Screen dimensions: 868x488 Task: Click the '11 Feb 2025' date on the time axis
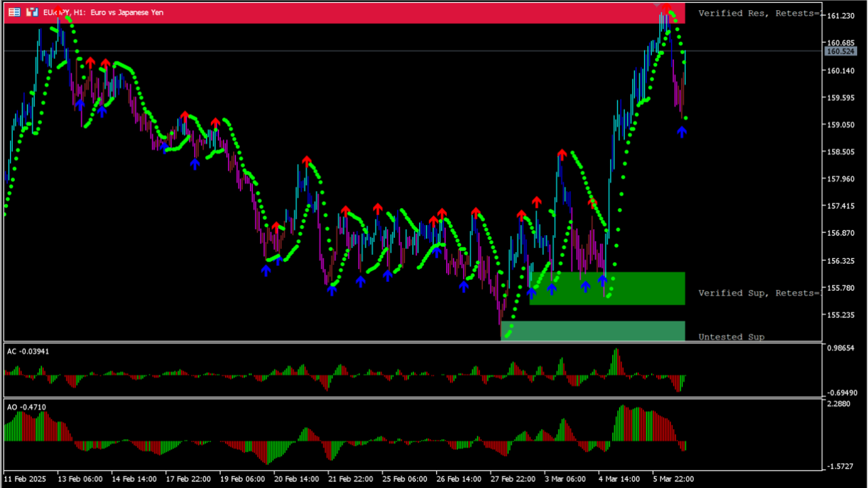tap(26, 479)
